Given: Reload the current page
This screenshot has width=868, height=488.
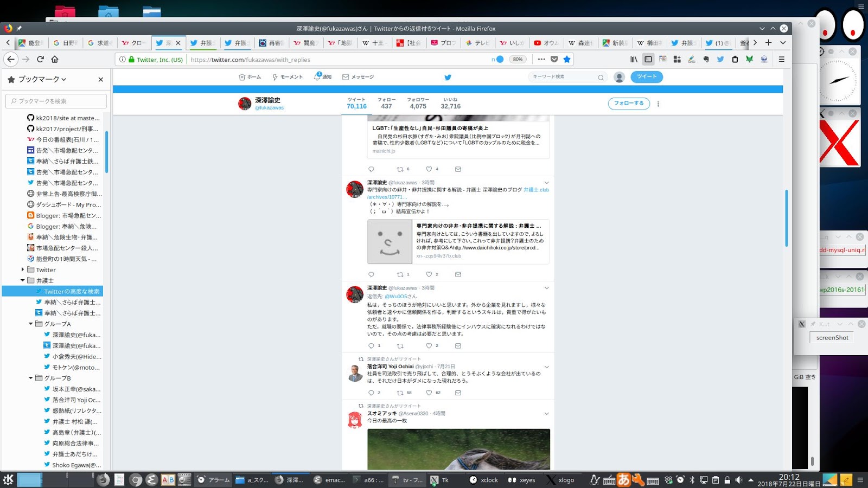Looking at the screenshot, I should [x=40, y=59].
